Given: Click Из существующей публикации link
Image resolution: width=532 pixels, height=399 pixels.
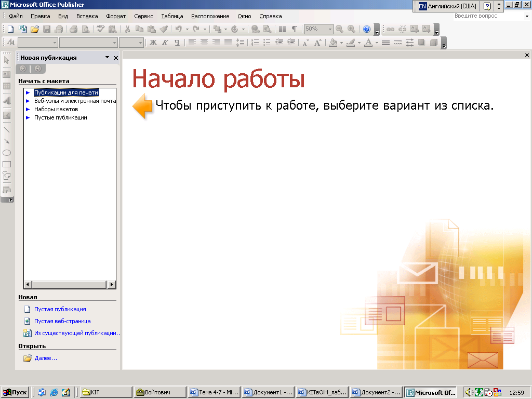Looking at the screenshot, I should [x=77, y=333].
